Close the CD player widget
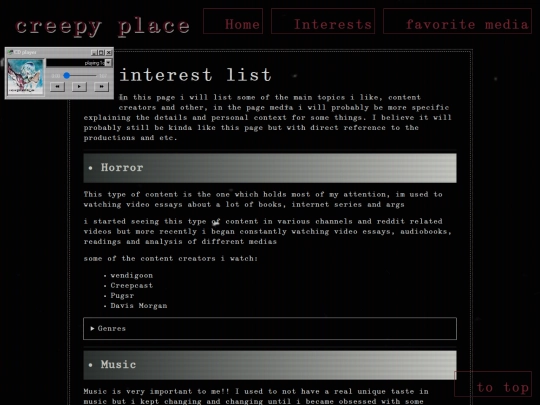Screen dimensions: 540x405 click(108, 52)
